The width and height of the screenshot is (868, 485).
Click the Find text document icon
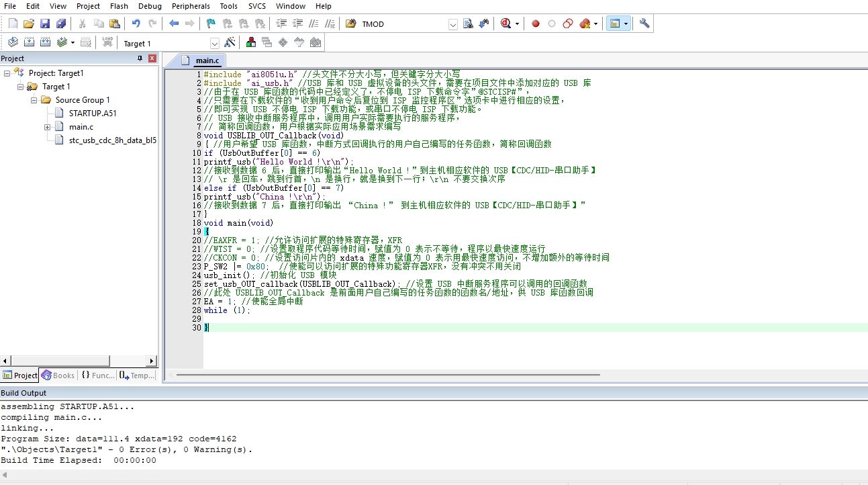pos(469,24)
